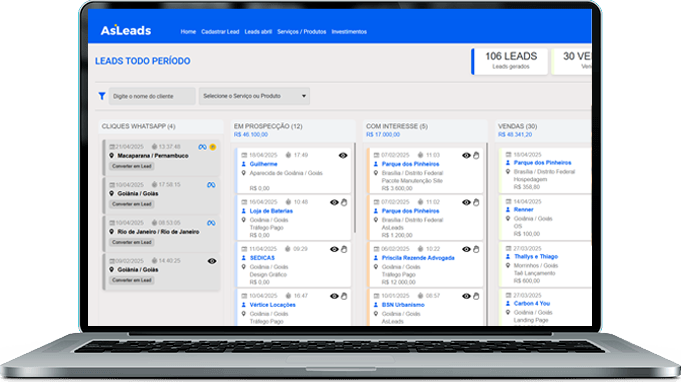681x382 pixels.
Task: Toggle eye icon on Vértice Locações card
Action: 334,296
